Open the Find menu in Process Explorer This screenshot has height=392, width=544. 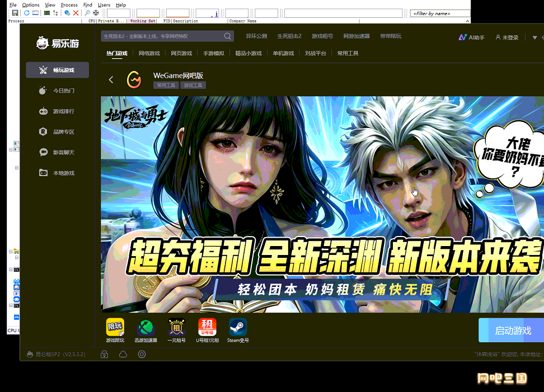pyautogui.click(x=88, y=5)
